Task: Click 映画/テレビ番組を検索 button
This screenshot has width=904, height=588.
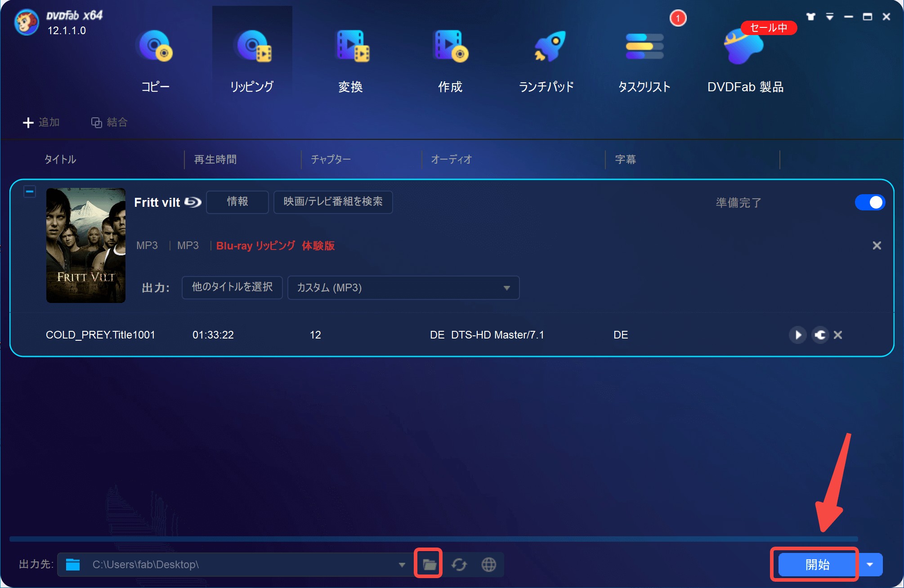Action: click(x=333, y=202)
